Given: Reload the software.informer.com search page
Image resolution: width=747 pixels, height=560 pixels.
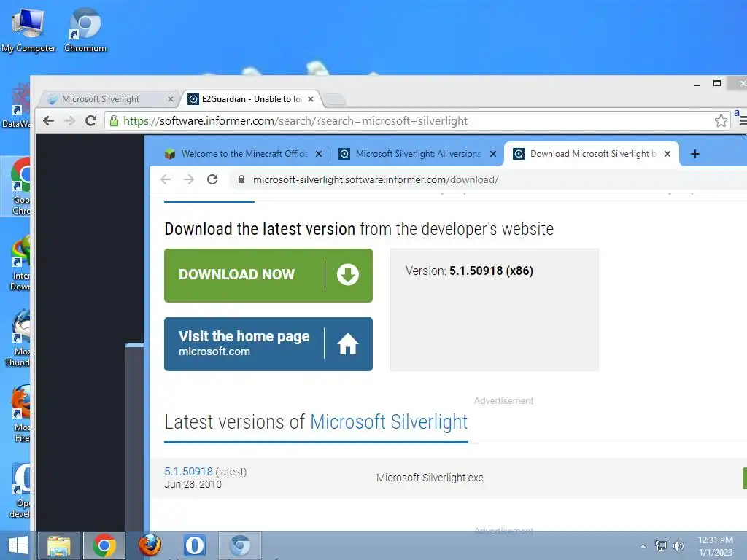Looking at the screenshot, I should (91, 120).
